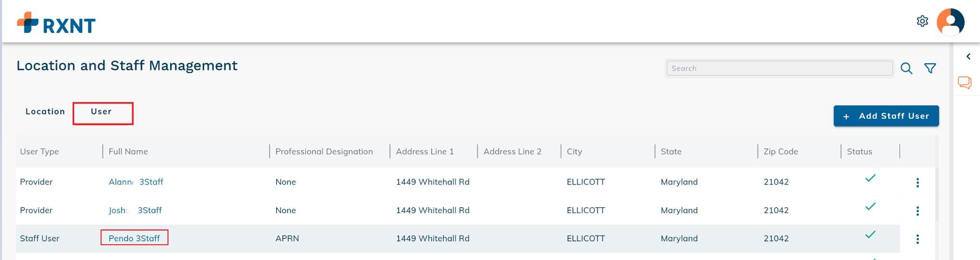Click the user profile avatar

pyautogui.click(x=950, y=22)
